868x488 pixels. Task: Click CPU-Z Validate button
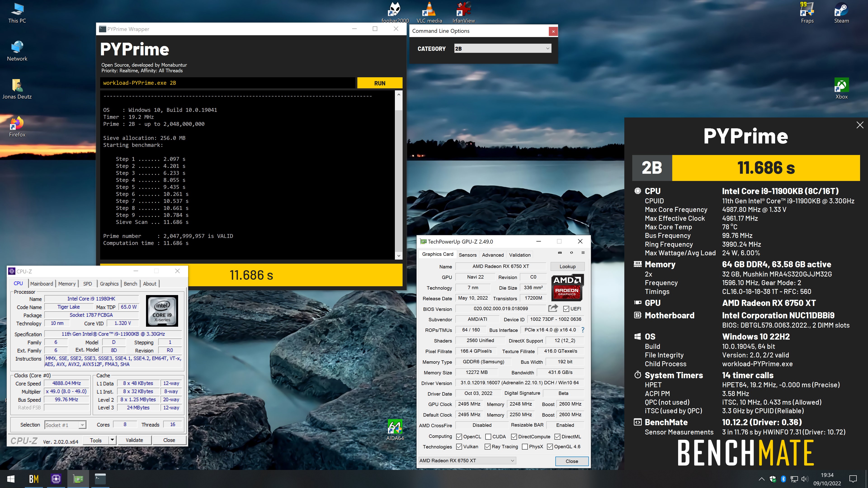[x=134, y=440]
